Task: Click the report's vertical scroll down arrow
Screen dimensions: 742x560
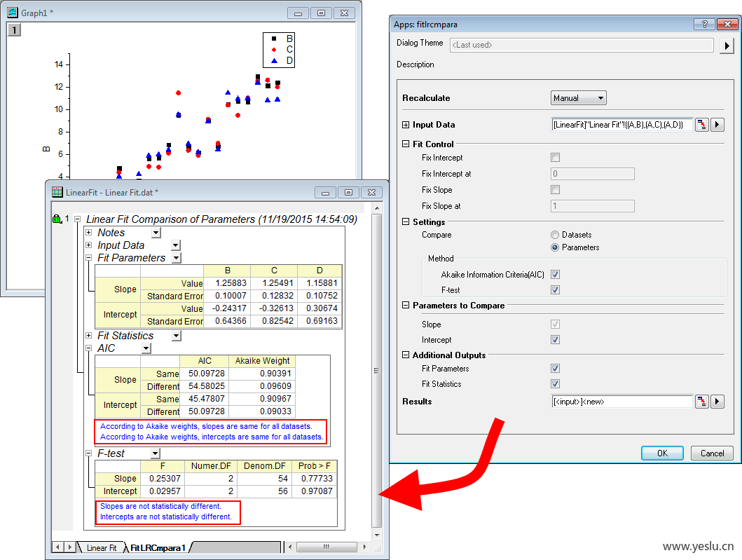Action: (377, 535)
